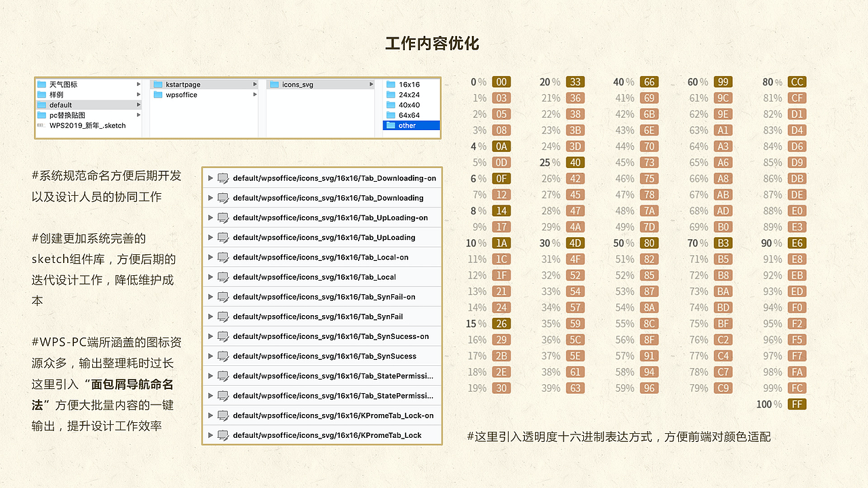Select the Tab_UpLoading layer row text
Image resolution: width=868 pixels, height=488 pixels.
(x=324, y=237)
